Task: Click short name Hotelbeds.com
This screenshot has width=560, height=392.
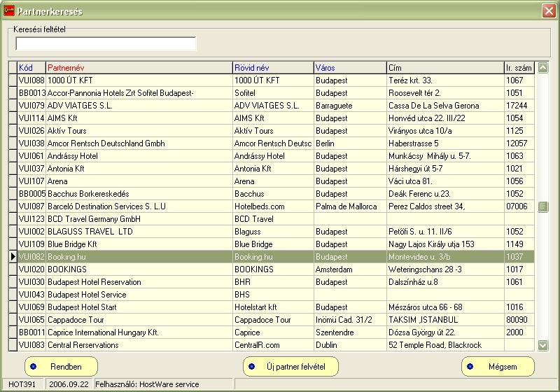Action: [259, 206]
